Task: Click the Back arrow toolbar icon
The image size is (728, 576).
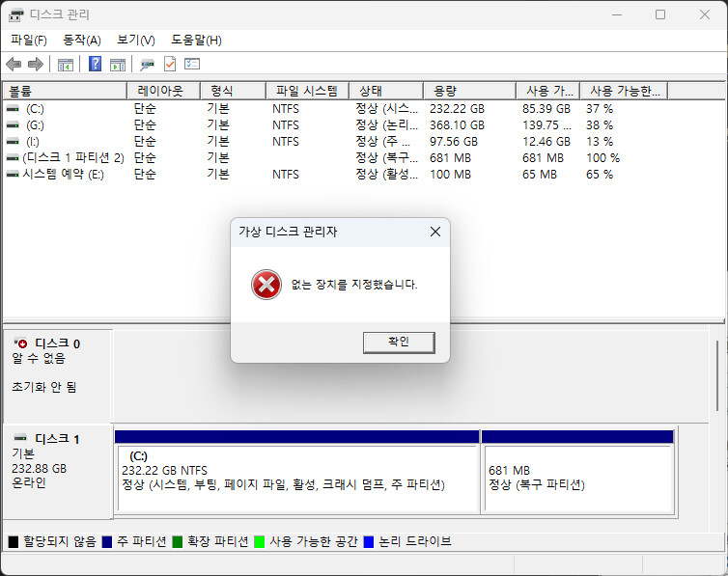Action: 14,64
